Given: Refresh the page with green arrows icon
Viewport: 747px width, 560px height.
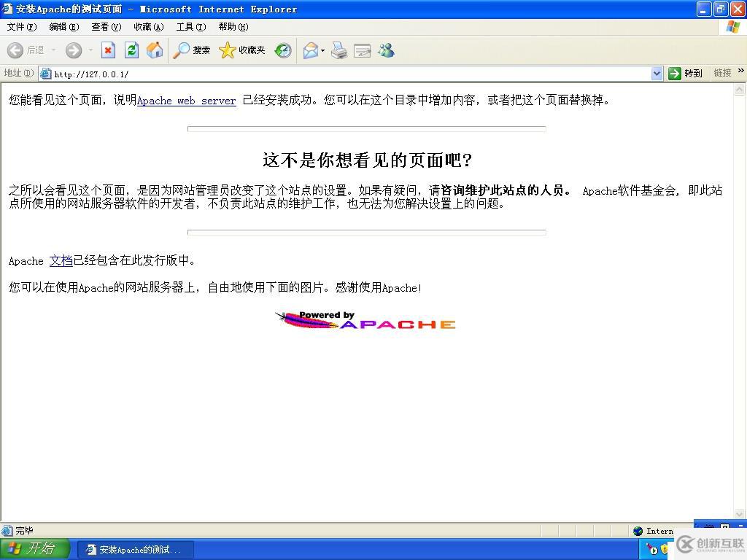Looking at the screenshot, I should point(131,50).
